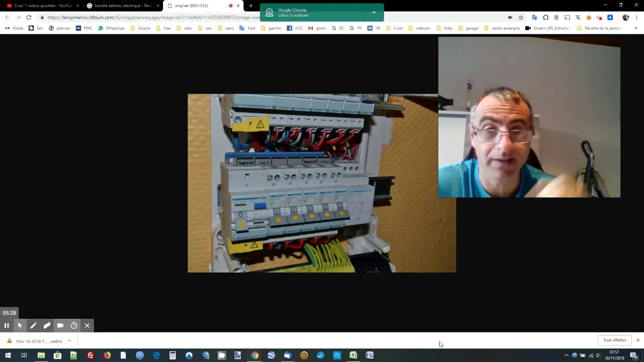Open the Cast extension icon
Viewport: 644px width, 362px height.
[x=567, y=17]
